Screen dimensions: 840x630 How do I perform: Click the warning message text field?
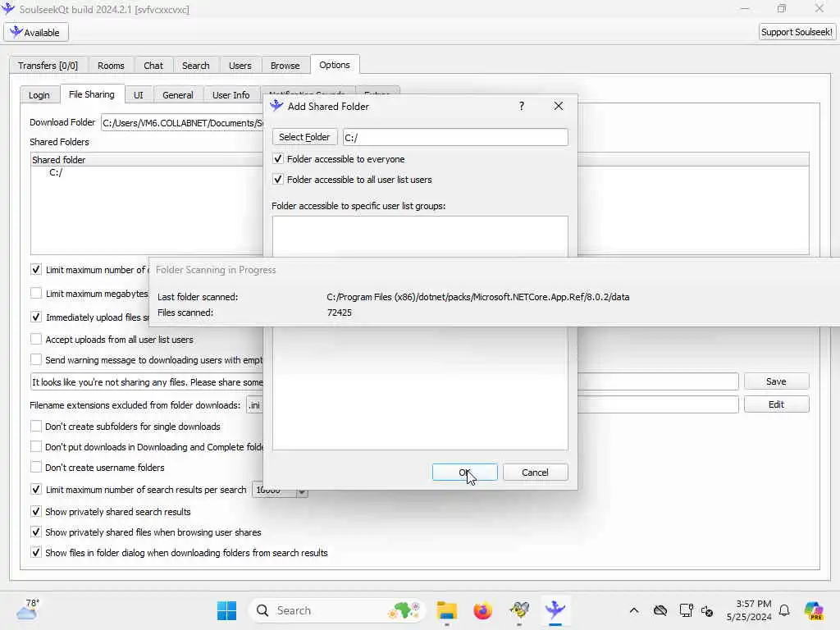pos(147,382)
